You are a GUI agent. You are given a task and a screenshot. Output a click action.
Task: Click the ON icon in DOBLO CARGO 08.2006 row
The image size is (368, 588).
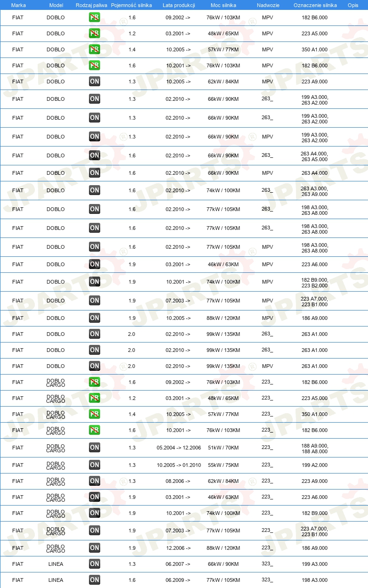pyautogui.click(x=95, y=481)
